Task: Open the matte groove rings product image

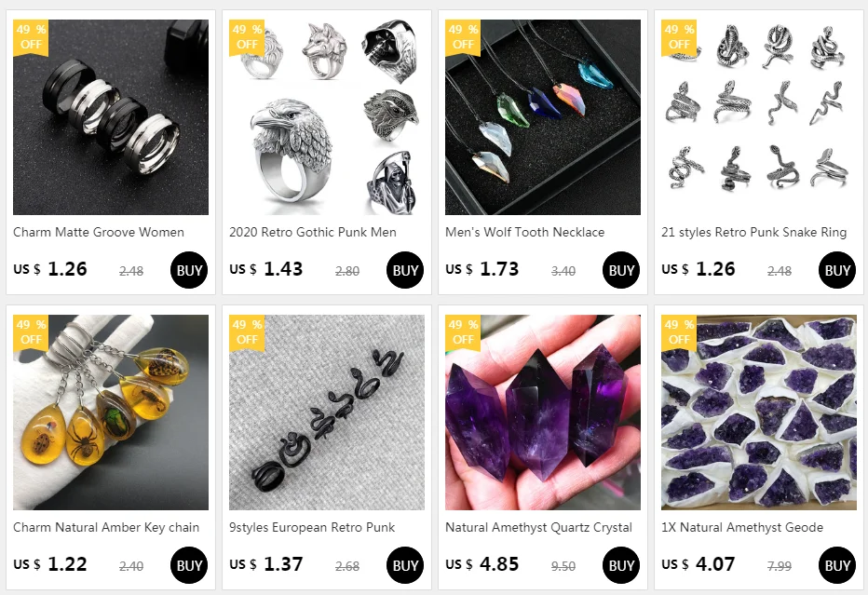Action: (111, 117)
